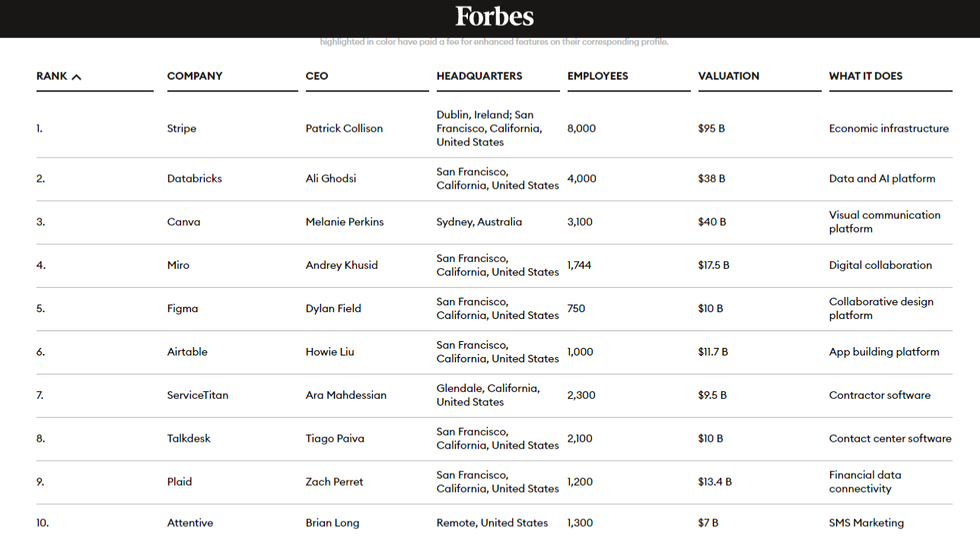
Task: Select CEO name Ali Ghodsi
Action: point(331,179)
